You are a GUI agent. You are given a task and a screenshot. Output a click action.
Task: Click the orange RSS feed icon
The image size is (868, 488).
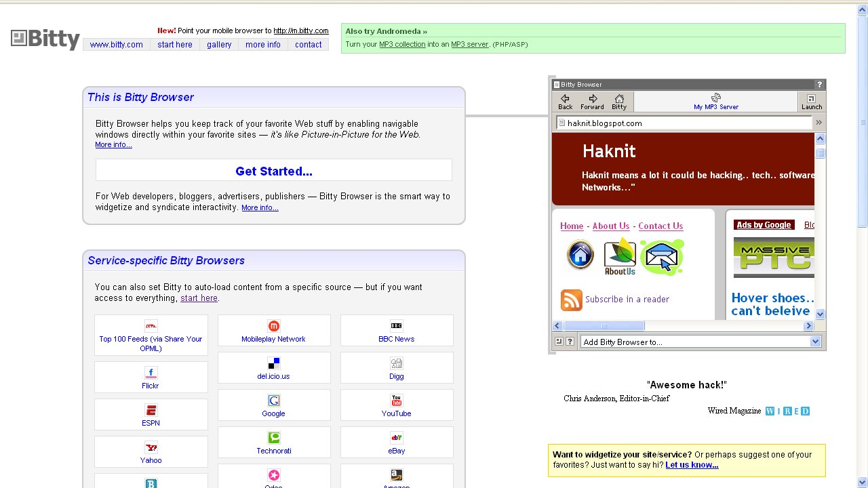point(572,300)
